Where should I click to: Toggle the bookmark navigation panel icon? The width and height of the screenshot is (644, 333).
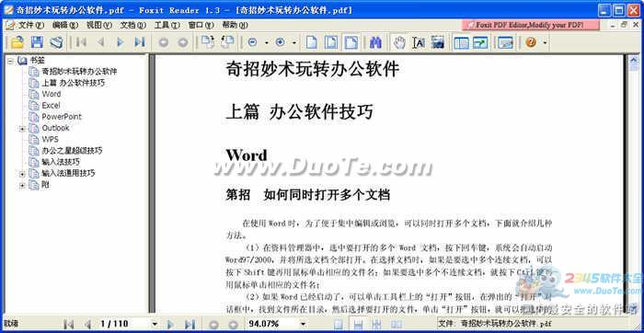pyautogui.click(x=461, y=42)
